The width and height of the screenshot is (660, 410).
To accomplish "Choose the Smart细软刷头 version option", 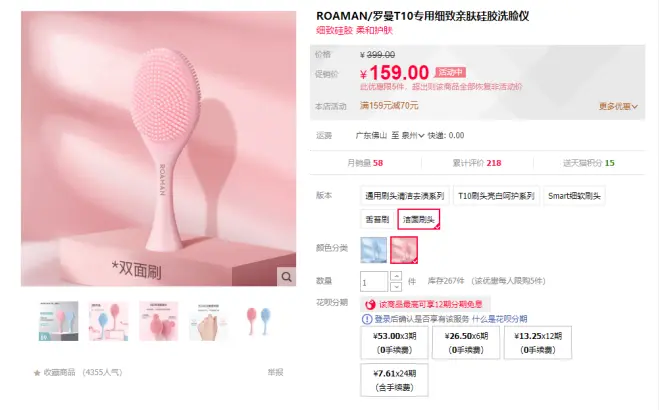I will tap(574, 196).
